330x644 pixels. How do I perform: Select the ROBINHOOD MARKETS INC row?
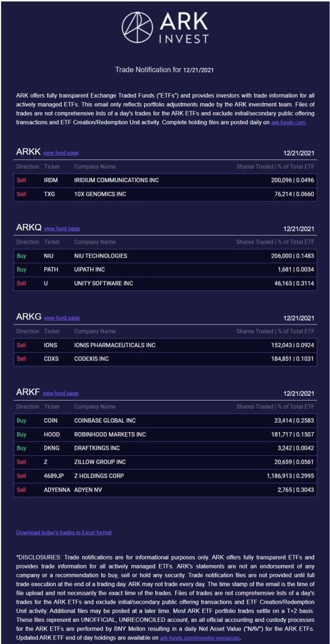(165, 434)
